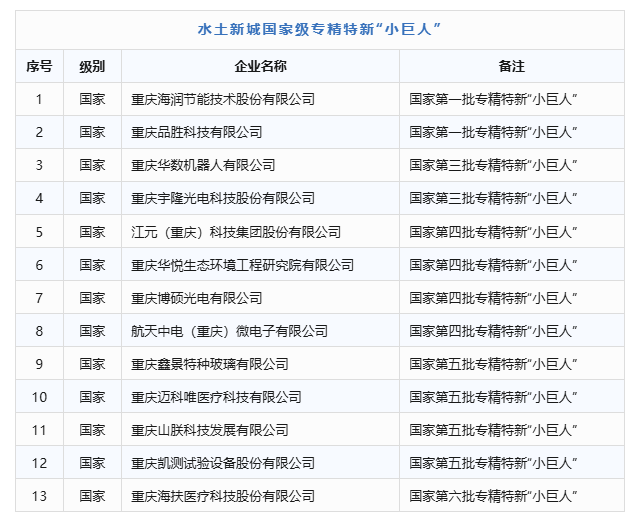This screenshot has height=521, width=639.
Task: Click 国家 level cell in row 9
Action: 92,364
